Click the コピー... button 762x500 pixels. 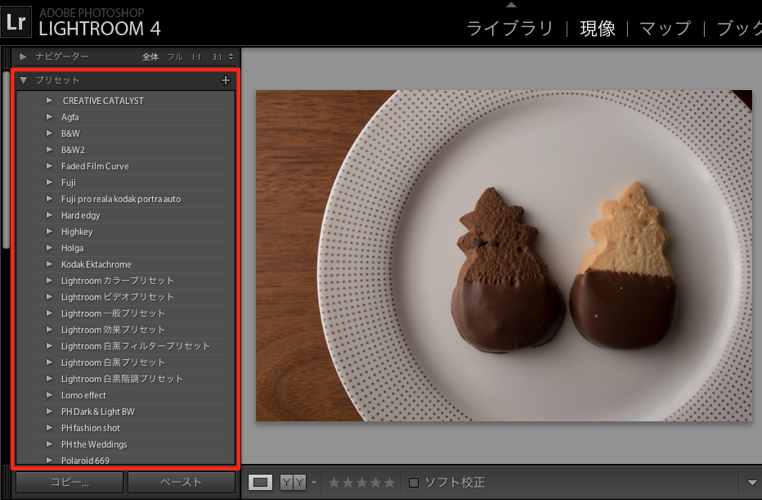[69, 482]
